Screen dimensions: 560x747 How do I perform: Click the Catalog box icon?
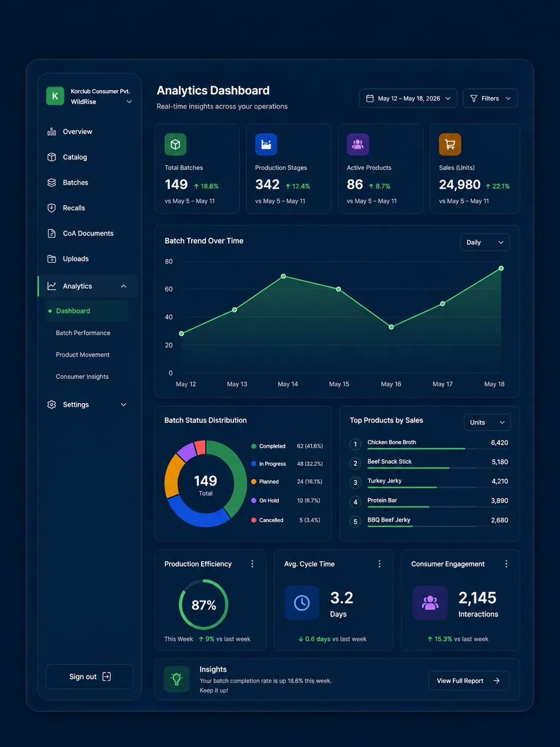[52, 157]
